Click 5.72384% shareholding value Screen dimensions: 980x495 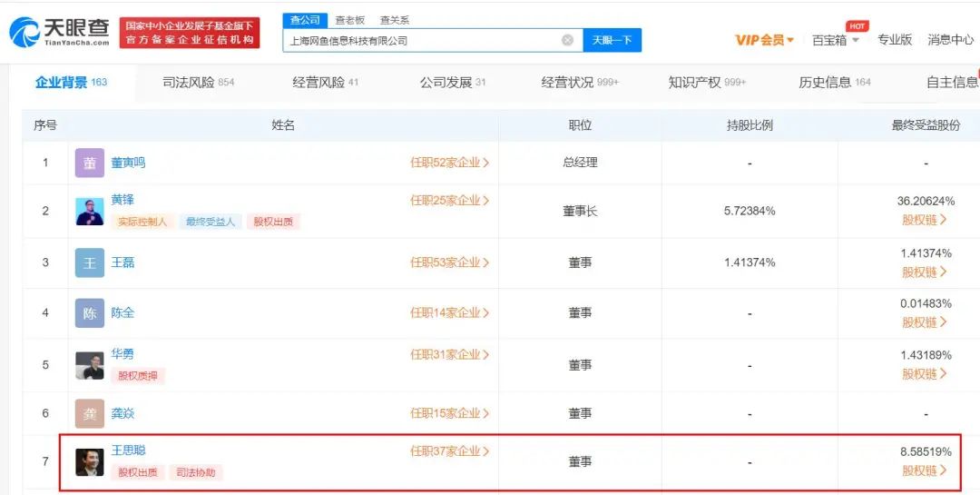(x=750, y=212)
